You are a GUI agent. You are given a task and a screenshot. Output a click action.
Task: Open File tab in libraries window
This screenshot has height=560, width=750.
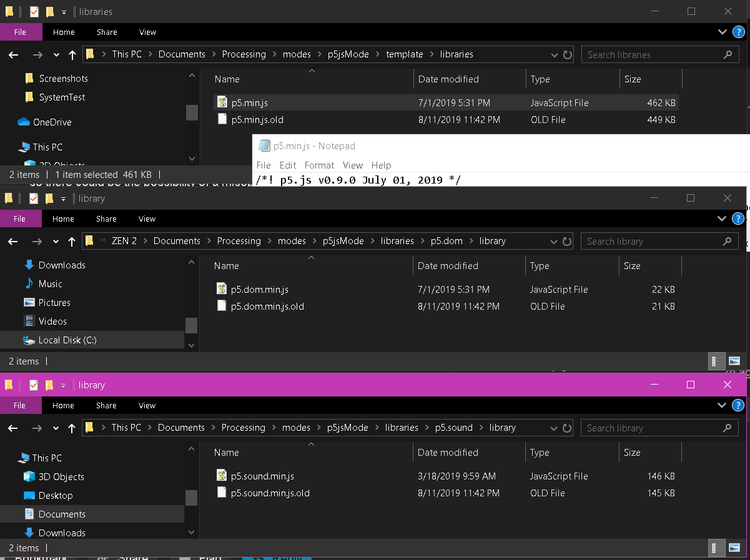click(21, 32)
